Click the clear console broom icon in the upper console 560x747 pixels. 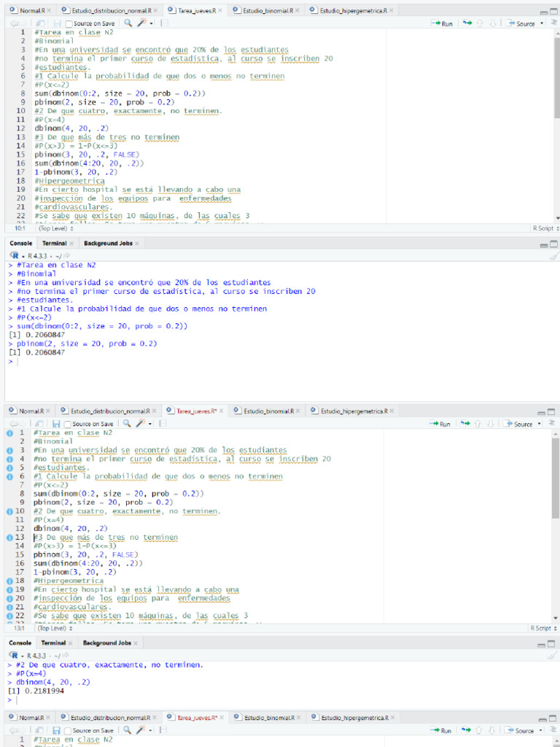(554, 256)
